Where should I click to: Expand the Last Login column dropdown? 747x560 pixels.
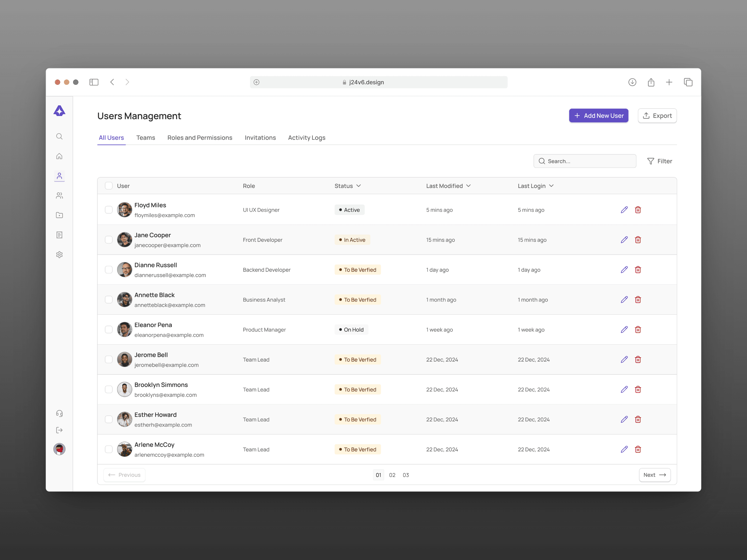[551, 186]
